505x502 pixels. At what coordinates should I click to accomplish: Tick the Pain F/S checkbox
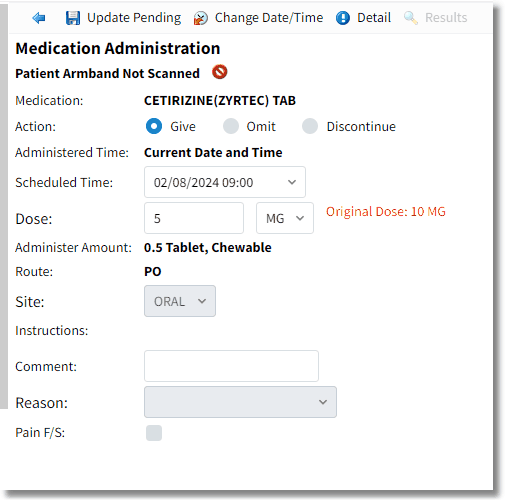point(154,433)
